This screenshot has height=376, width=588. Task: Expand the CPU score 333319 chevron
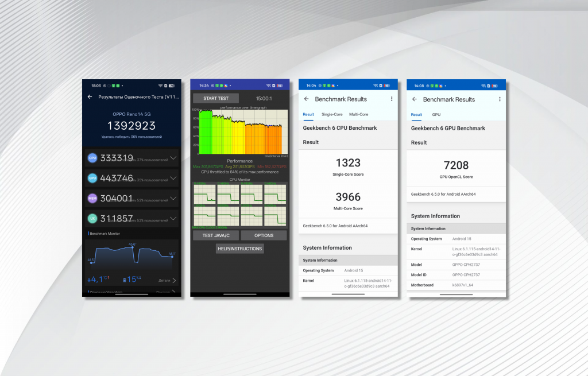click(173, 158)
